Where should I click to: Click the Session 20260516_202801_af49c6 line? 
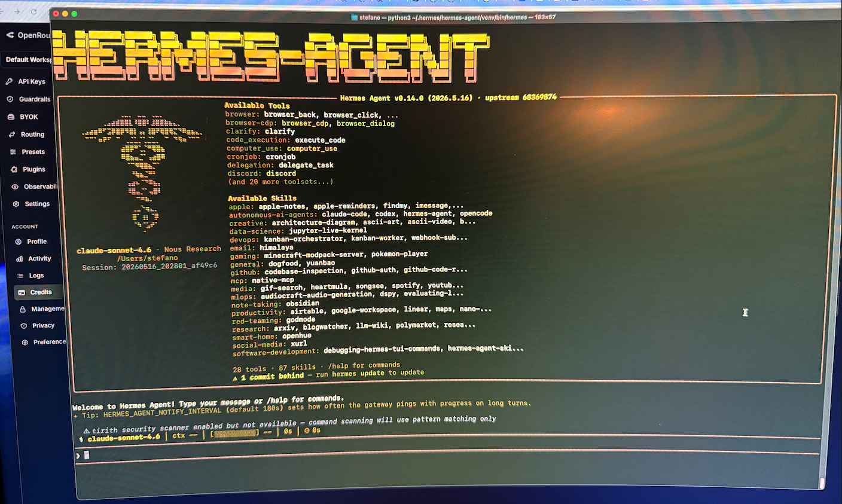[x=150, y=267]
